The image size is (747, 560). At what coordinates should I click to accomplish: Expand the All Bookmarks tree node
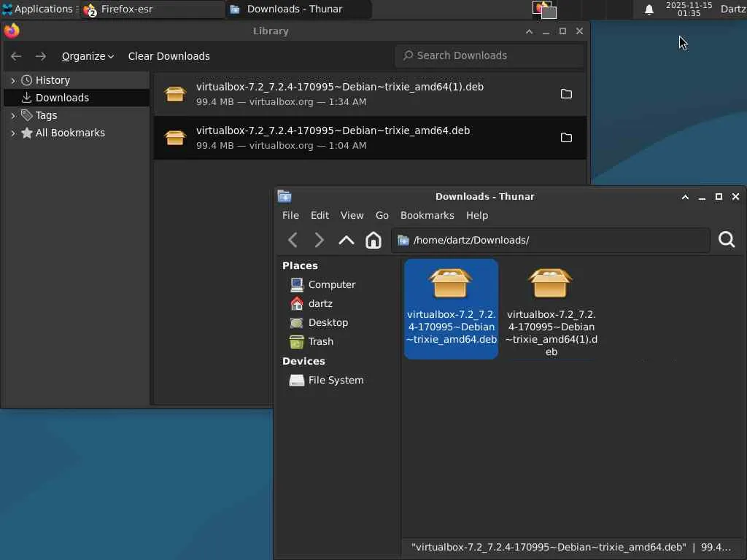click(x=13, y=133)
